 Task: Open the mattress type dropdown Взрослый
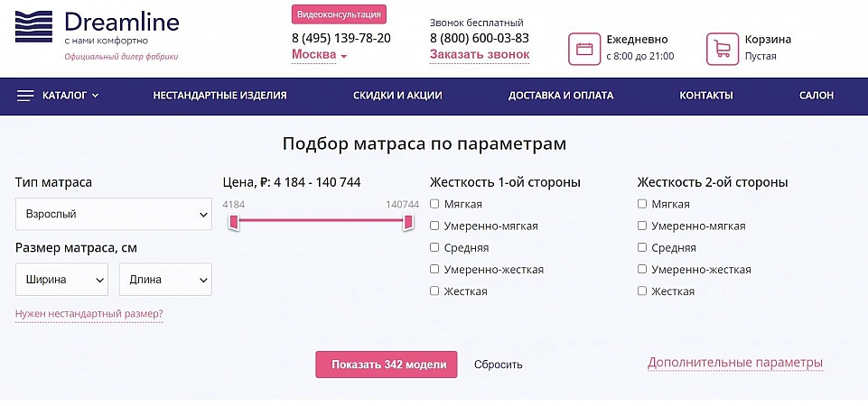[113, 215]
